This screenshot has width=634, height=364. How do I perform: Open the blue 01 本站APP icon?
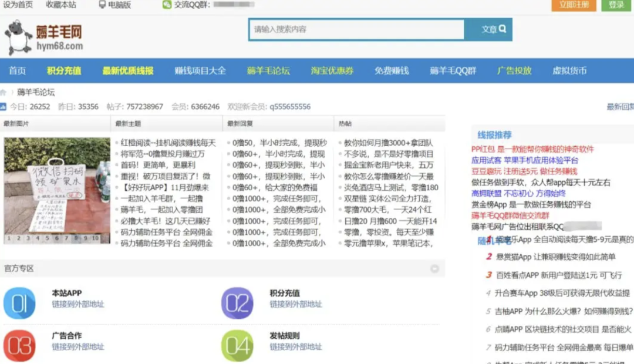pos(20,303)
